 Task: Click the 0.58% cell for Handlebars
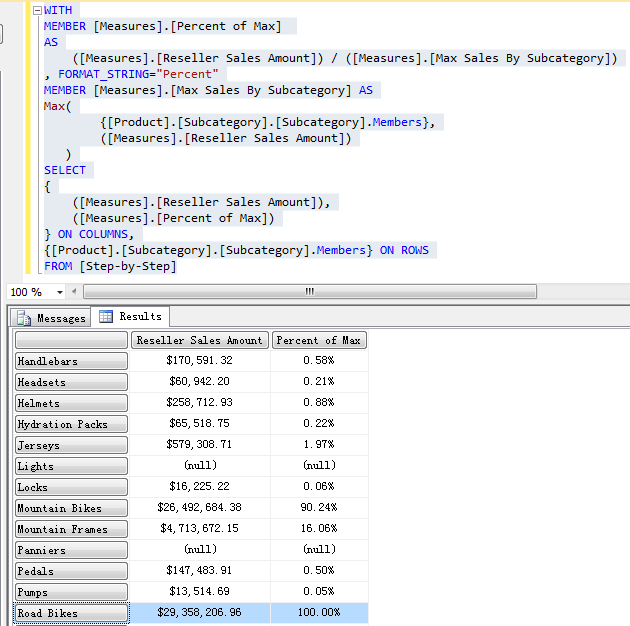(x=319, y=360)
